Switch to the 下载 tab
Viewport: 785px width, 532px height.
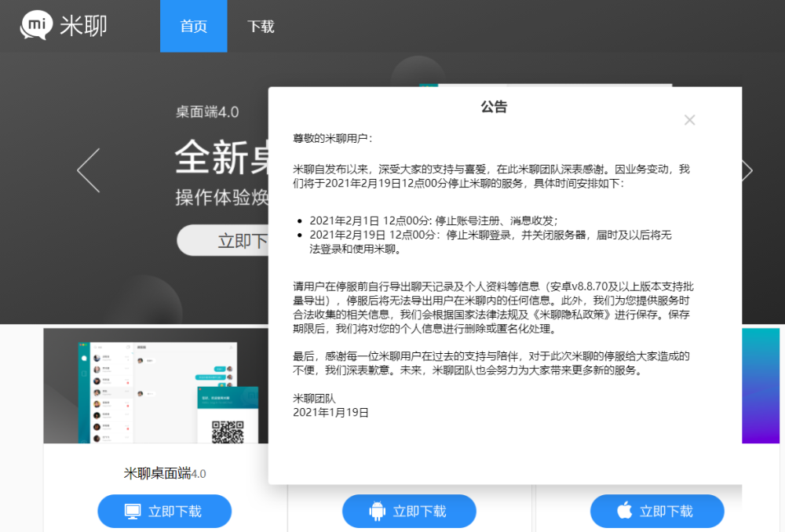261,26
